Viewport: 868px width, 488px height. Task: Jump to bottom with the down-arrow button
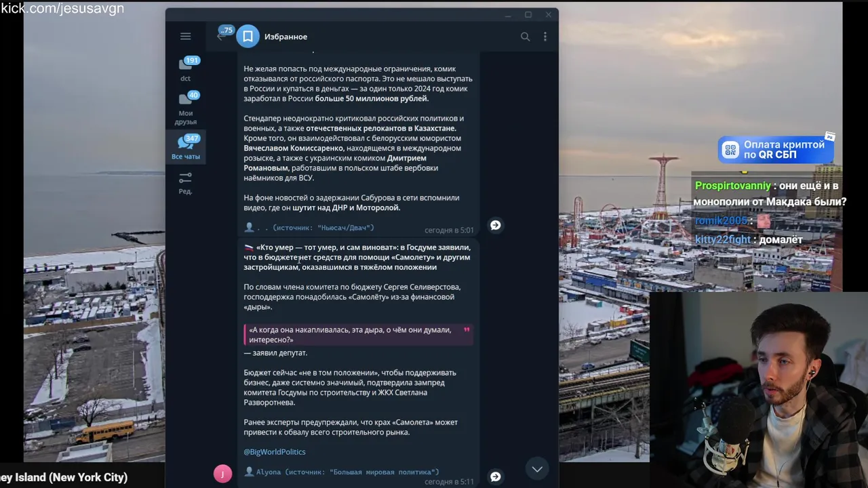tap(537, 469)
